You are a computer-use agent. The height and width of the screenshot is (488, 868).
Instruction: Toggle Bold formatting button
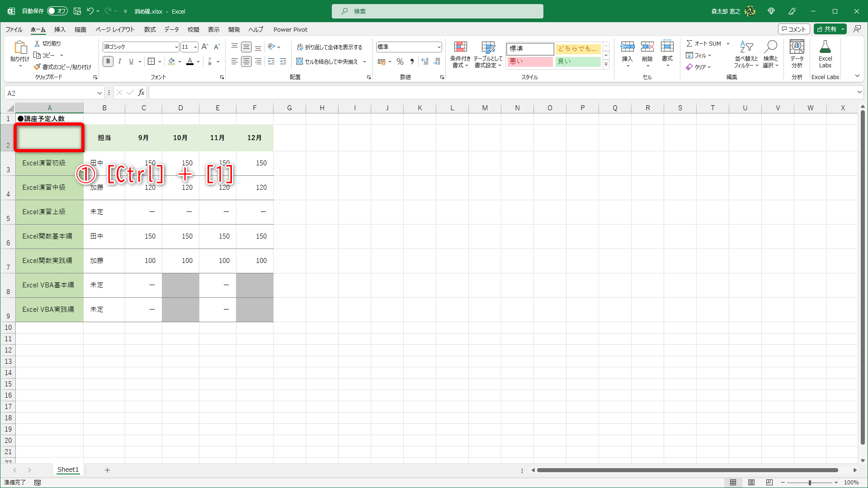point(108,61)
